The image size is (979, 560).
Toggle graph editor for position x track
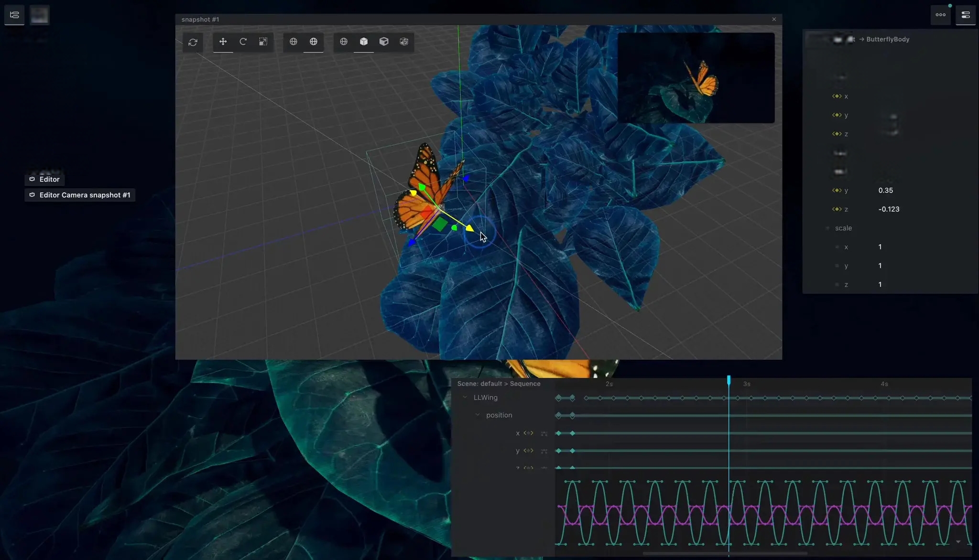[x=544, y=433]
